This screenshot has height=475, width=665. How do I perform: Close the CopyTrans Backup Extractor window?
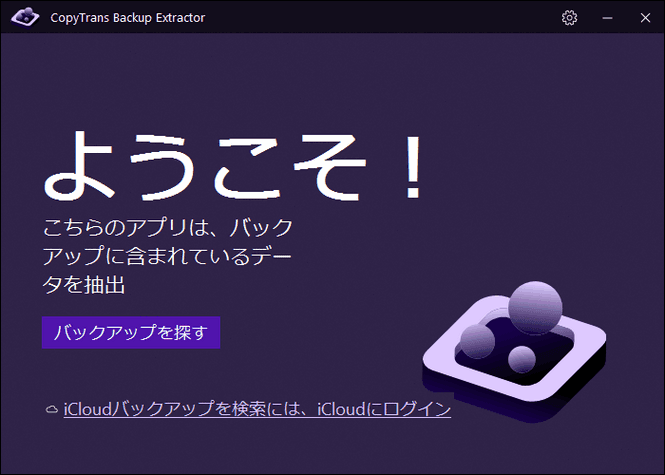(x=645, y=17)
